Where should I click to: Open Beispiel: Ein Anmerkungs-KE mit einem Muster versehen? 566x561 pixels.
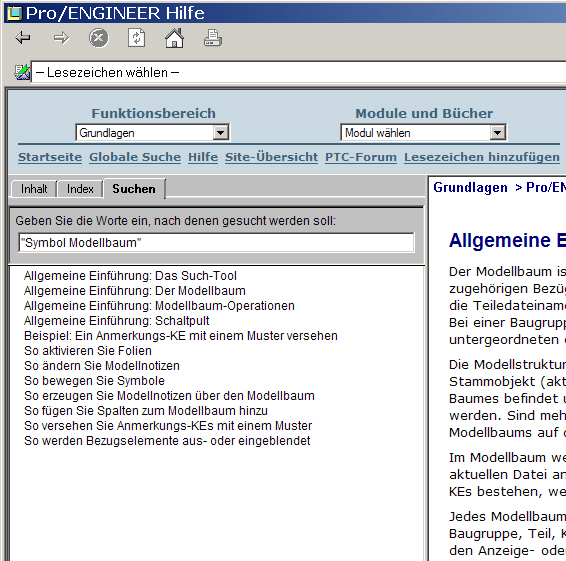click(x=181, y=336)
